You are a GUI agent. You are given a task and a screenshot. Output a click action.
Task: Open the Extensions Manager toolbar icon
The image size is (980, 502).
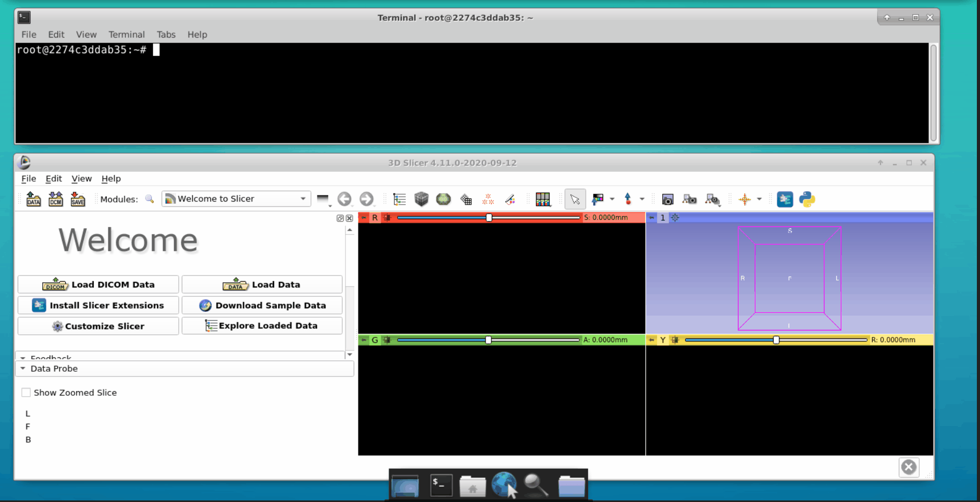click(x=785, y=199)
